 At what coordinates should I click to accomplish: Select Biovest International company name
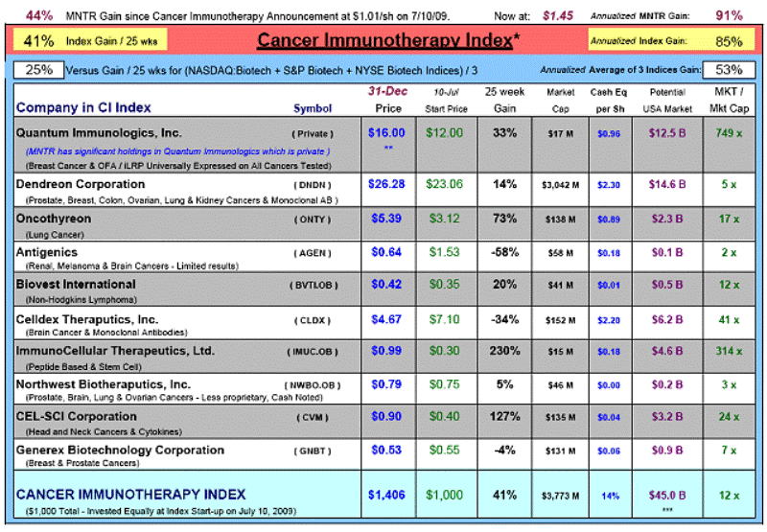click(76, 285)
